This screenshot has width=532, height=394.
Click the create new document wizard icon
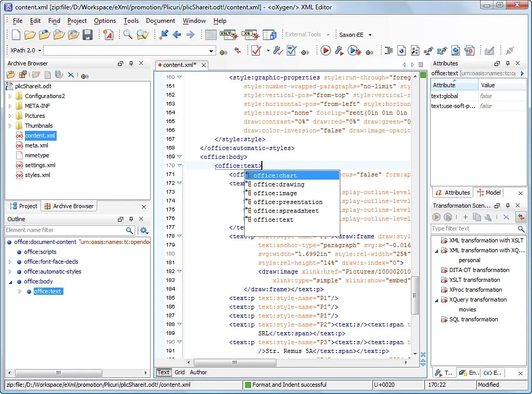point(108,35)
